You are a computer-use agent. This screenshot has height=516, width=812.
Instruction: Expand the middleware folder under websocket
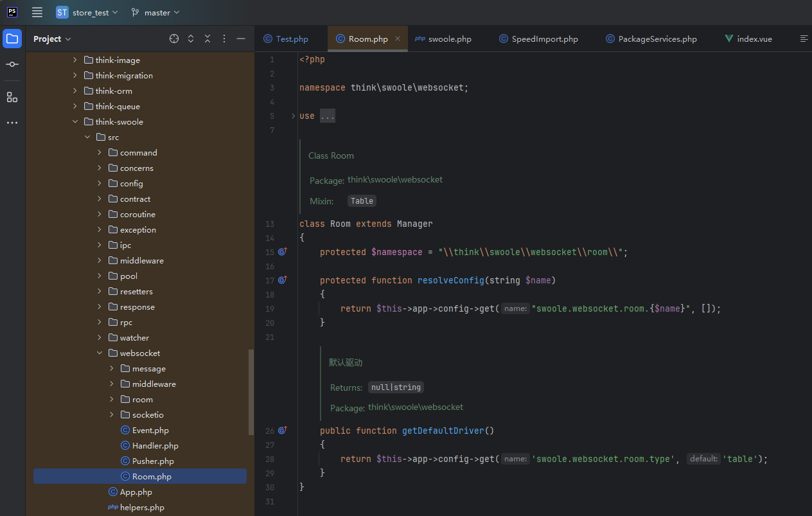coord(111,384)
